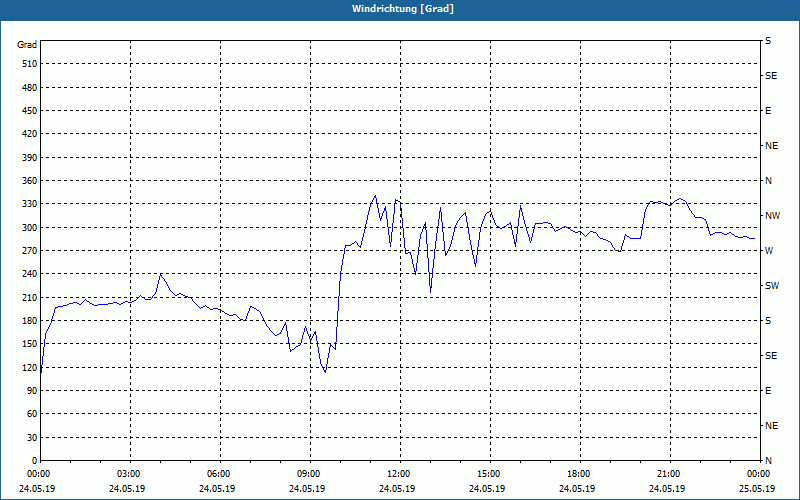Click the 450 left axis label
The height and width of the screenshot is (500, 800).
point(30,111)
